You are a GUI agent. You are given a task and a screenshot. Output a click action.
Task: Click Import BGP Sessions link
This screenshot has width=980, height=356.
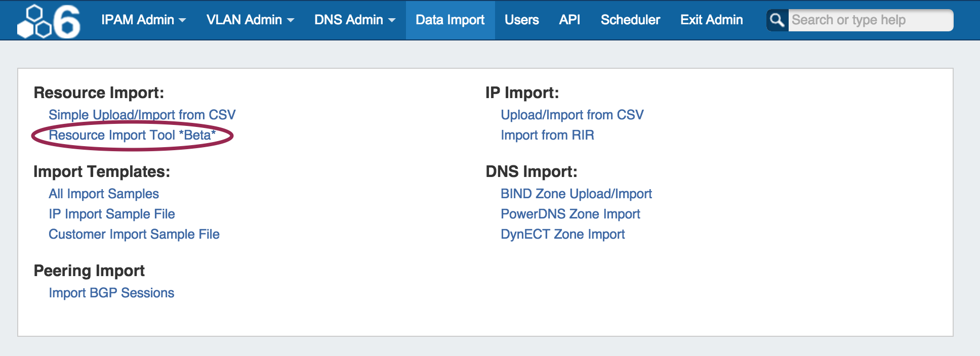tap(111, 293)
